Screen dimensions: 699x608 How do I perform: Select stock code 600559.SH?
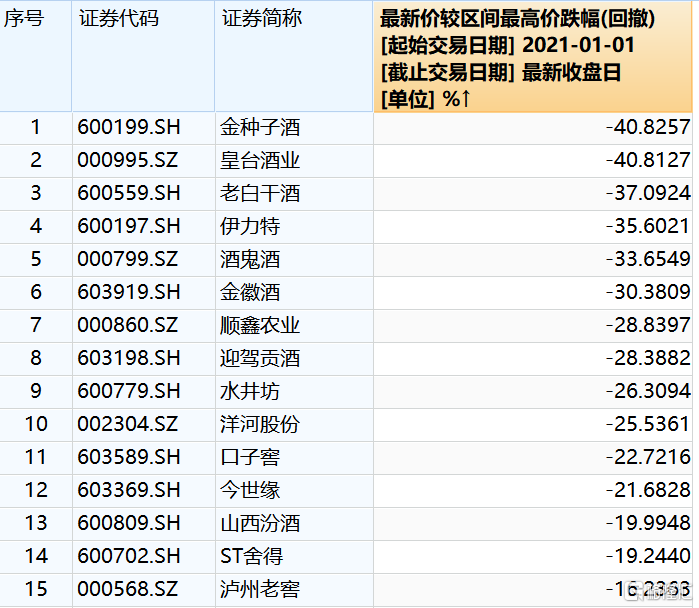pyautogui.click(x=129, y=193)
